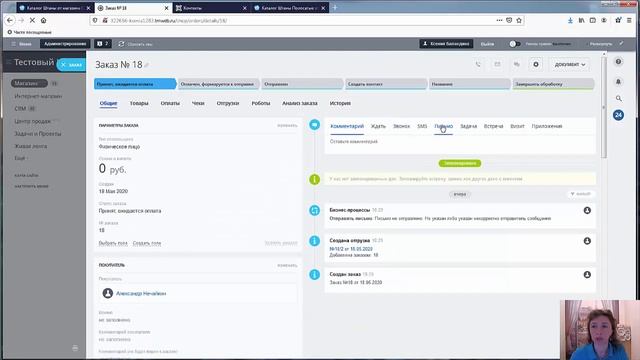Stop page loading with browser X button
Image resolution: width=640 pixels, height=360 pixels.
pos(32,20)
